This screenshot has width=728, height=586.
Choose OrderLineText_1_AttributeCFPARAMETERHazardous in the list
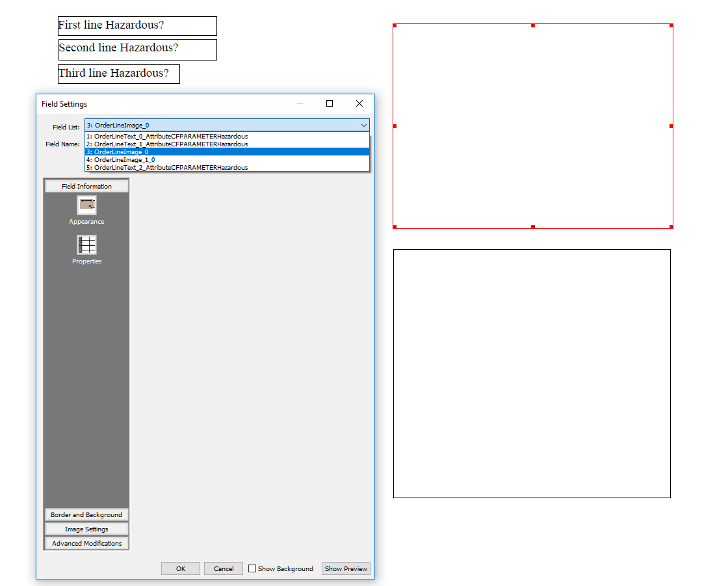point(171,144)
